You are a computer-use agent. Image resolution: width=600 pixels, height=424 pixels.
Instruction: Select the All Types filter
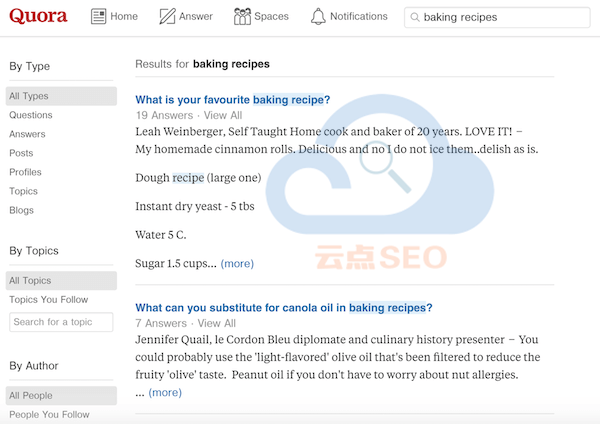coord(61,96)
